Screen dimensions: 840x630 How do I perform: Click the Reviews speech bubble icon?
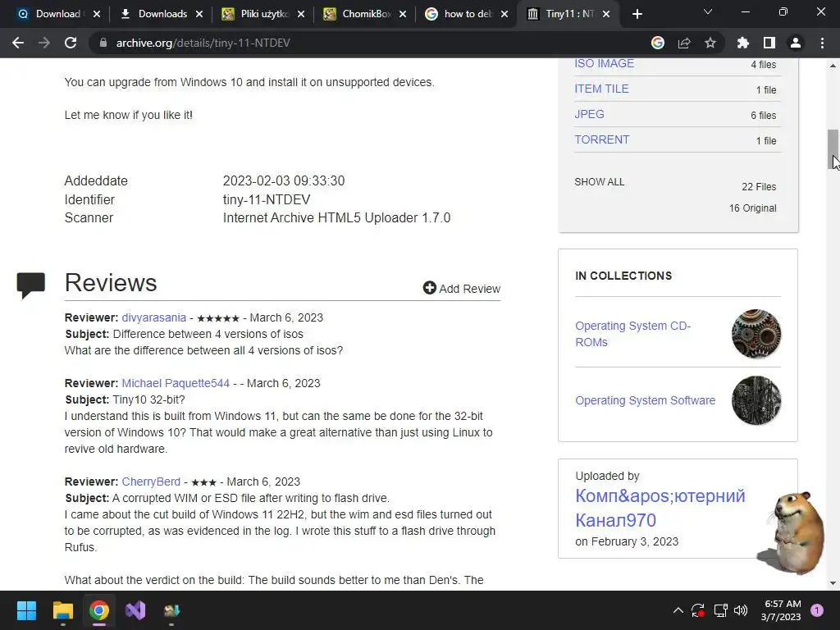[x=31, y=285]
